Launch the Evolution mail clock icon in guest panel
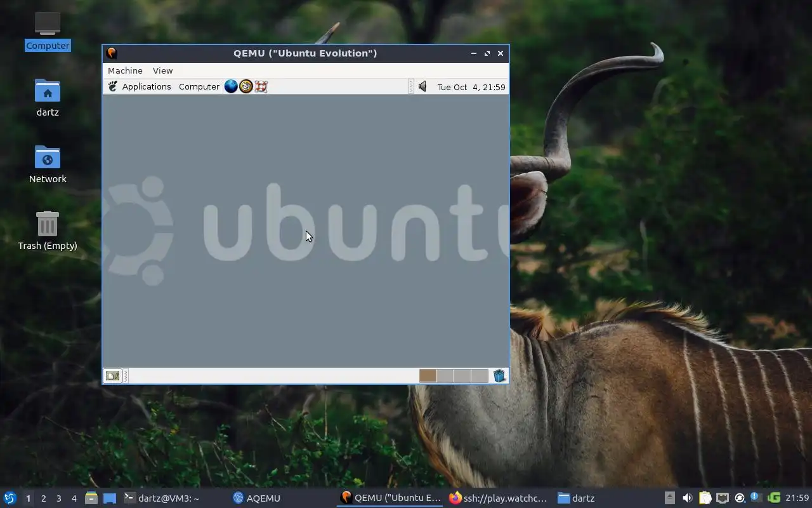The width and height of the screenshot is (812, 508). 246,86
